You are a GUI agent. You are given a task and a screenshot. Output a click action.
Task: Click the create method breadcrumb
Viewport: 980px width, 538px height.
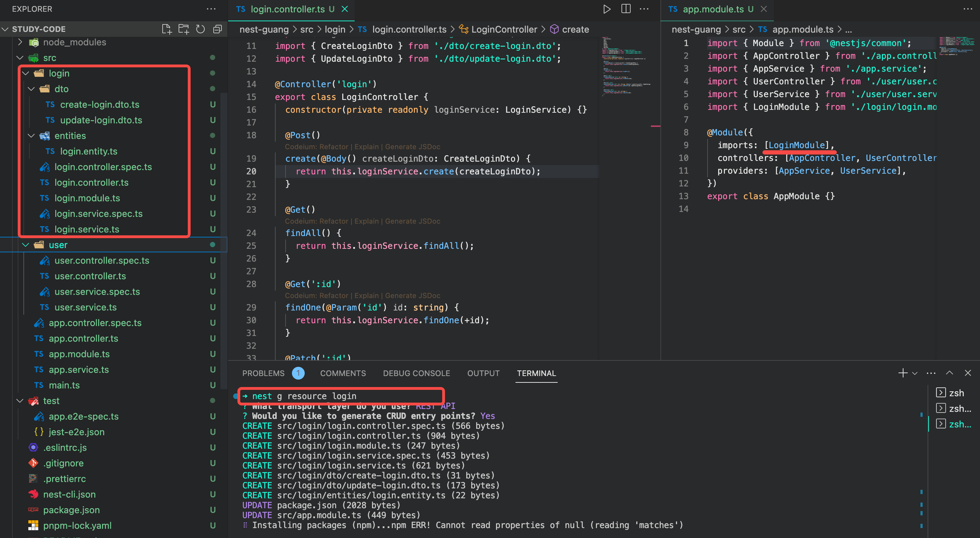click(570, 29)
